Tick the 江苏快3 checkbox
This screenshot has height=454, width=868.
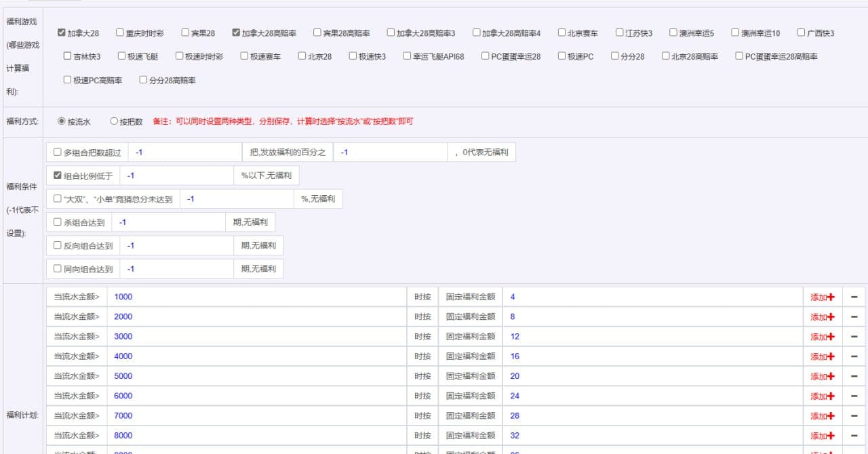point(620,33)
